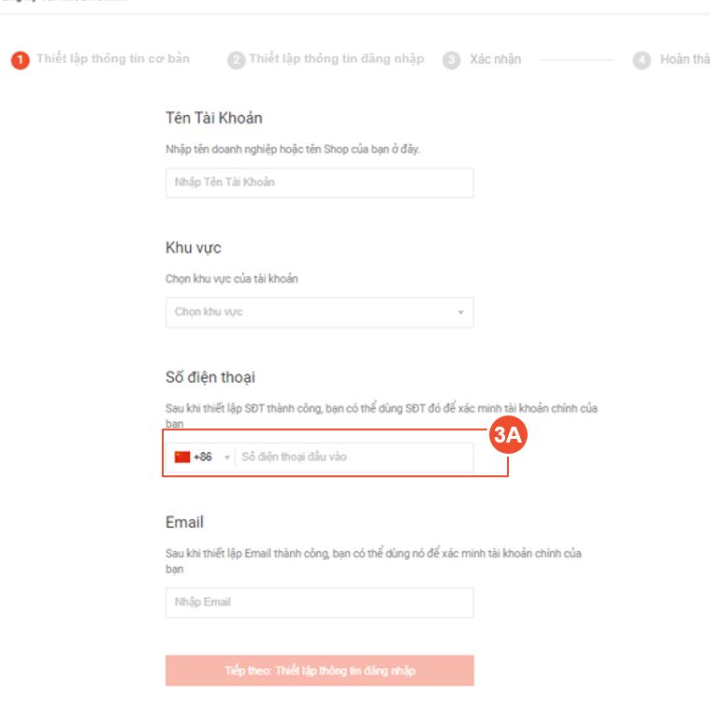Select the +86 country code text
710x728 pixels.
pyautogui.click(x=203, y=457)
